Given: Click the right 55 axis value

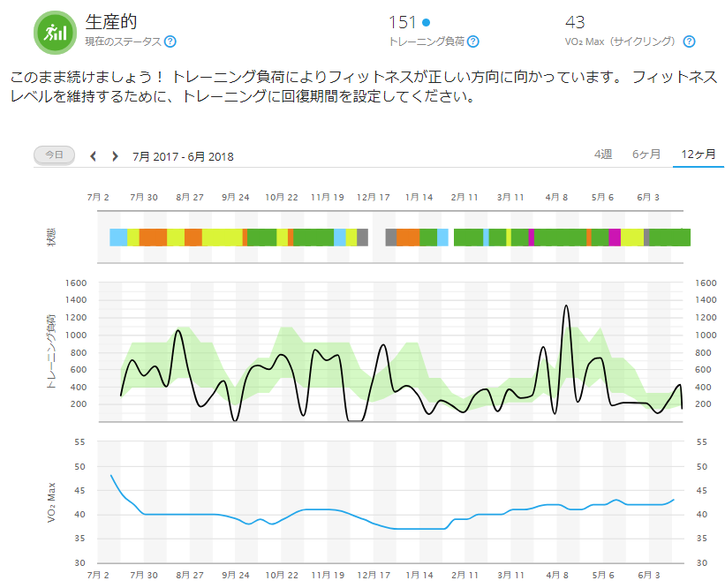Looking at the screenshot, I should [x=702, y=442].
